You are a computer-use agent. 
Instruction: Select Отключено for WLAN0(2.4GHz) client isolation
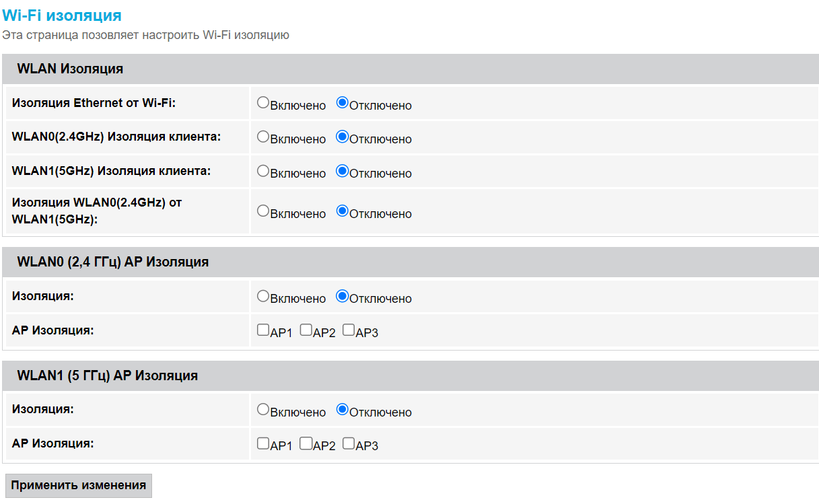pos(342,137)
